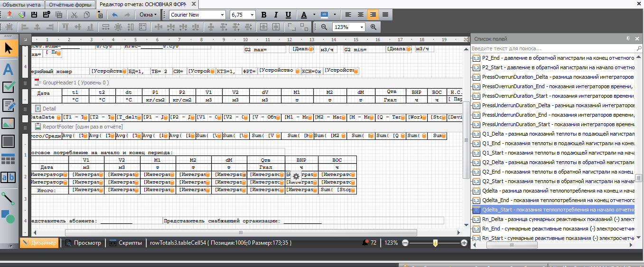Image resolution: width=644 pixels, height=267 pixels.
Task: Click the field list search box
Action: point(553,48)
